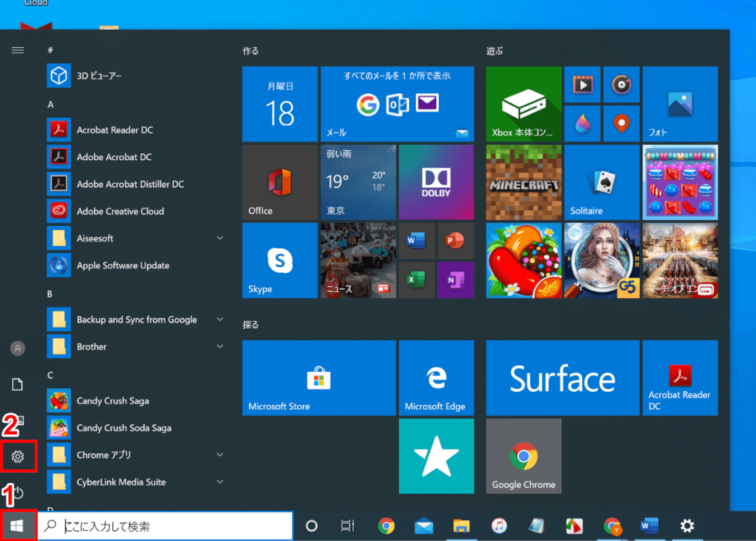Open the Candy Crush Soda tile

tap(680, 183)
